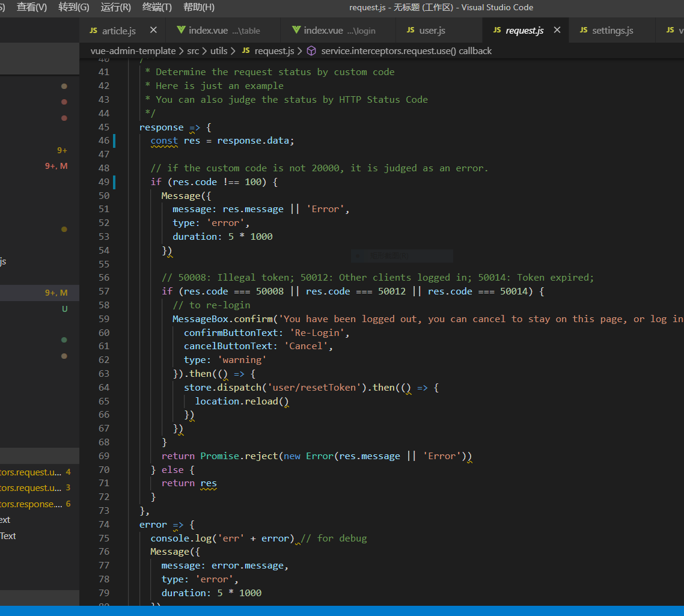Open the utils breadcrumb folder dropdown

[219, 51]
